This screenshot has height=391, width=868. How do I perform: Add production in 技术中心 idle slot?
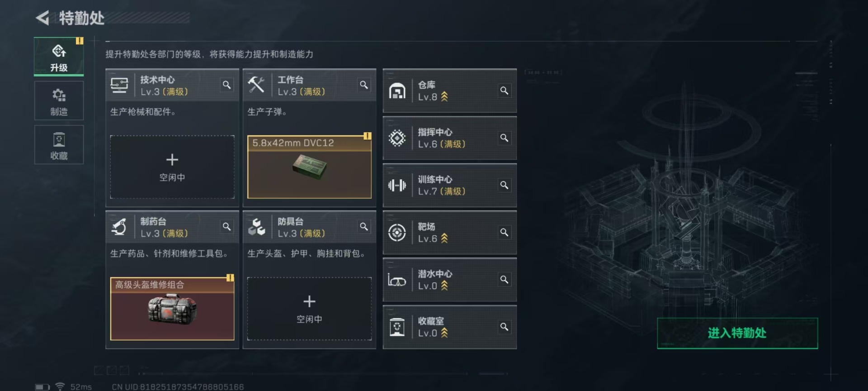[172, 167]
